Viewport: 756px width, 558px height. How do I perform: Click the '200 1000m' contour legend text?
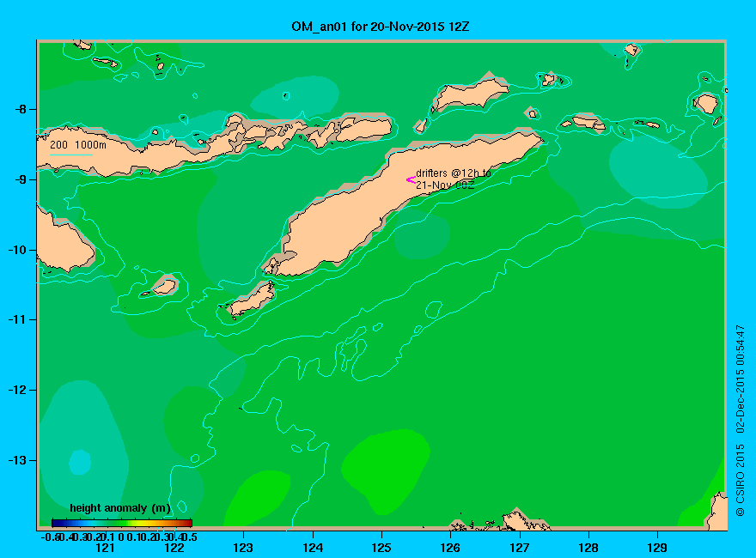point(78,144)
